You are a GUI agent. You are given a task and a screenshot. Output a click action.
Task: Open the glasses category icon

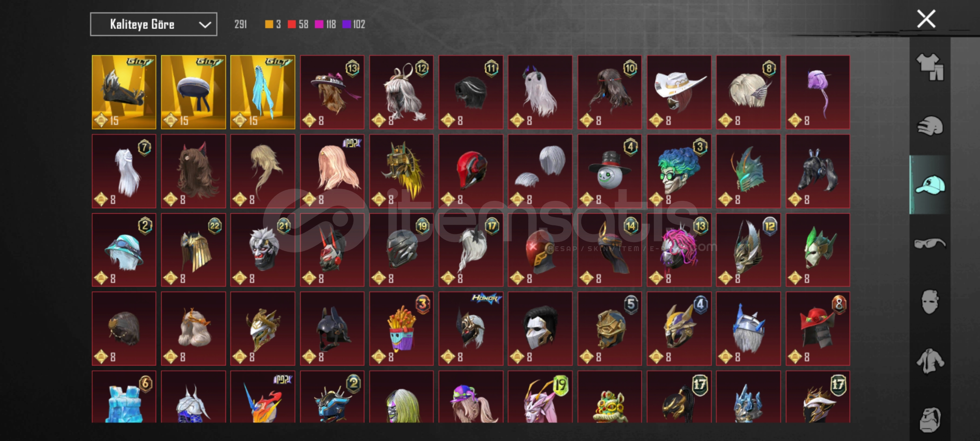(x=930, y=243)
